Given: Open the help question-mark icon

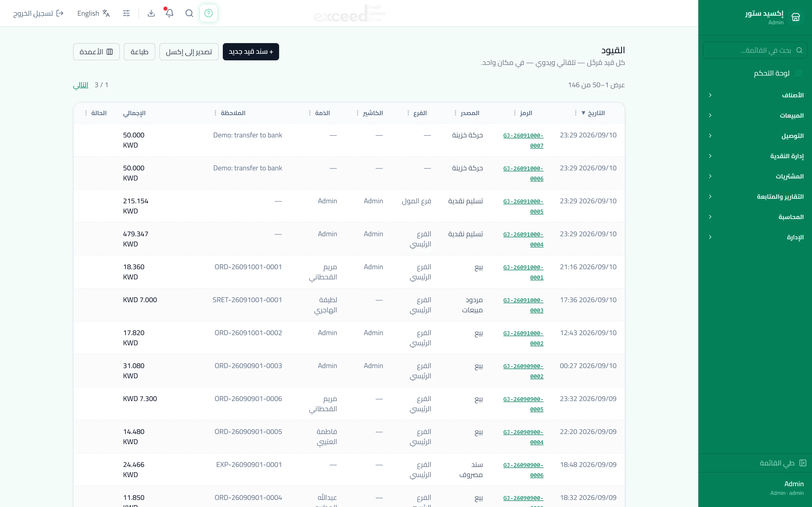Looking at the screenshot, I should tap(208, 13).
